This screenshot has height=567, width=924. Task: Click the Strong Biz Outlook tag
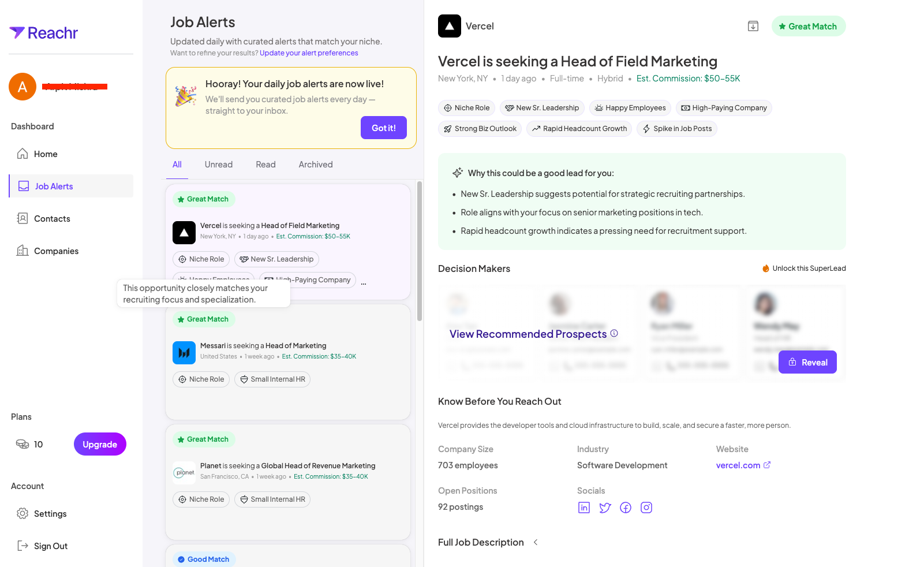480,129
